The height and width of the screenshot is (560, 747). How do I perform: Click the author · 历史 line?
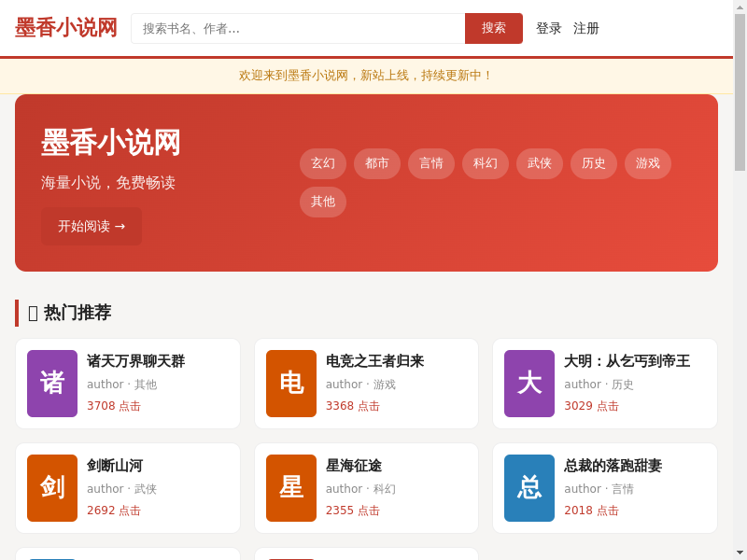point(599,385)
